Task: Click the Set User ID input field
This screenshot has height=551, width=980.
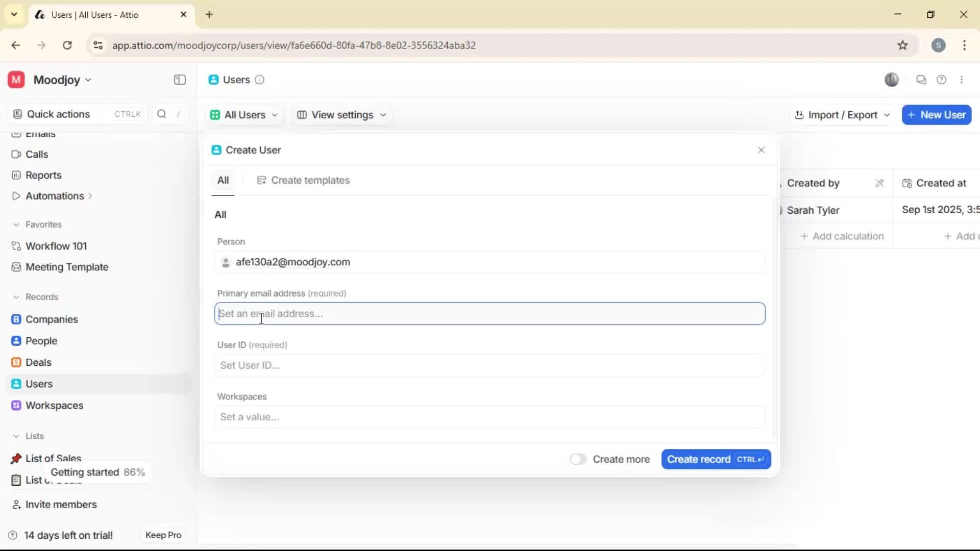Action: click(490, 365)
